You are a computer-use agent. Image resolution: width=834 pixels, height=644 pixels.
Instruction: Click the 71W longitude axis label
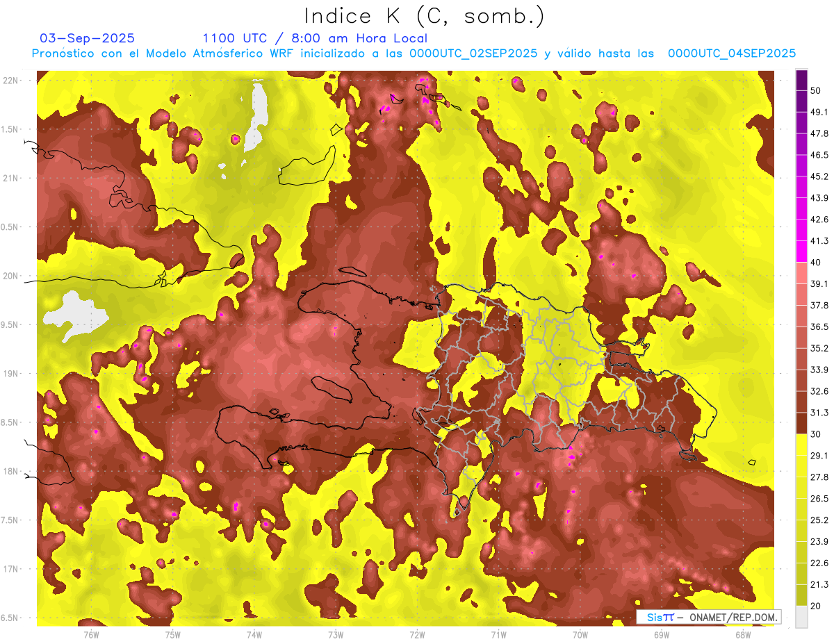pos(498,634)
